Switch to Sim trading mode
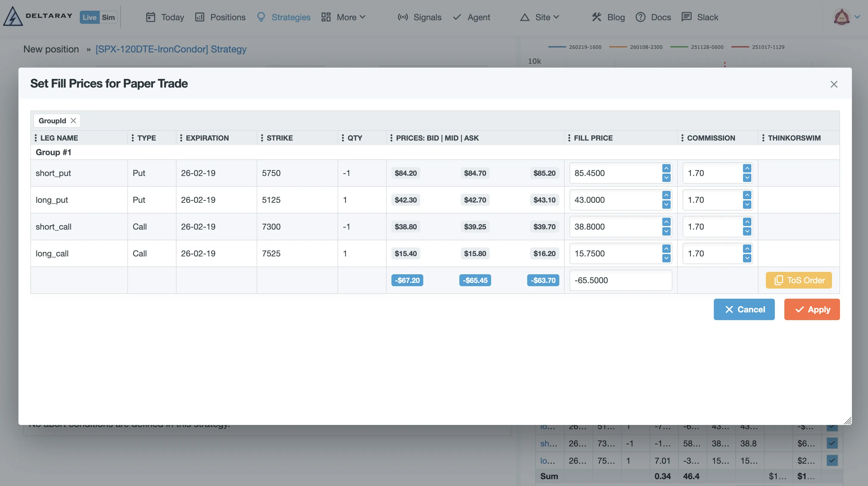This screenshot has height=486, width=868. [x=108, y=17]
